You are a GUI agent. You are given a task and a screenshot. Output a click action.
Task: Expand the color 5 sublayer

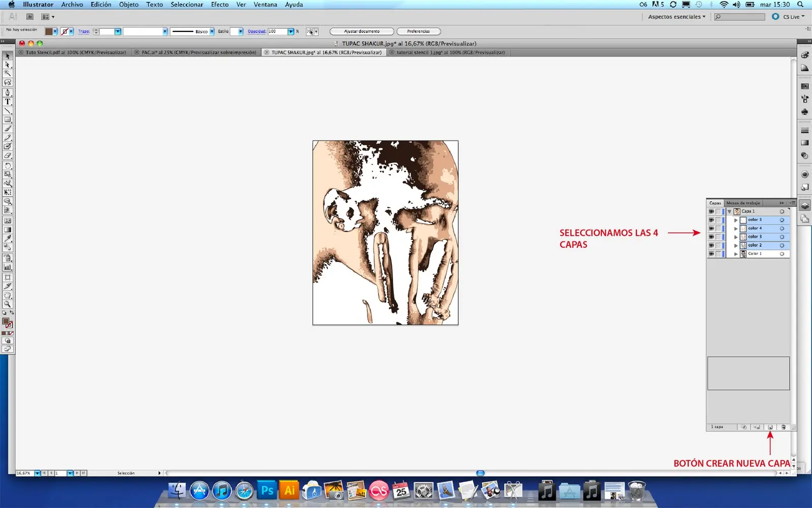point(736,220)
